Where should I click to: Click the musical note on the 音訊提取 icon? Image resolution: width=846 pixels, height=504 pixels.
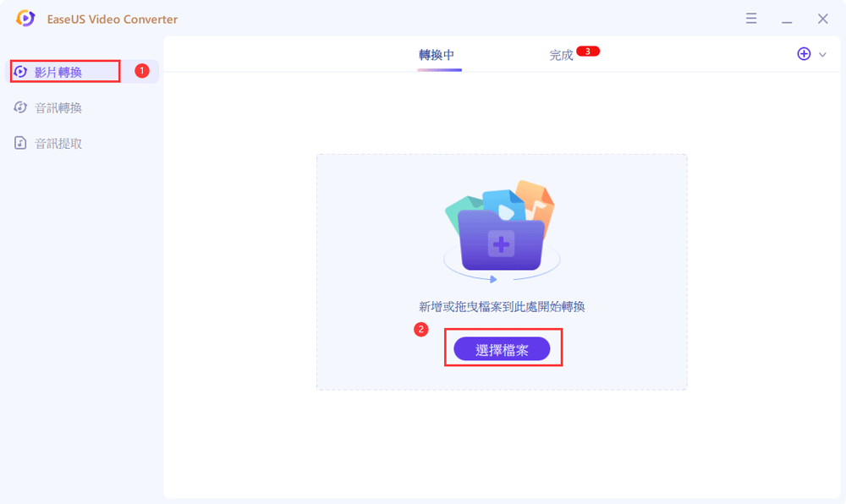pyautogui.click(x=21, y=142)
